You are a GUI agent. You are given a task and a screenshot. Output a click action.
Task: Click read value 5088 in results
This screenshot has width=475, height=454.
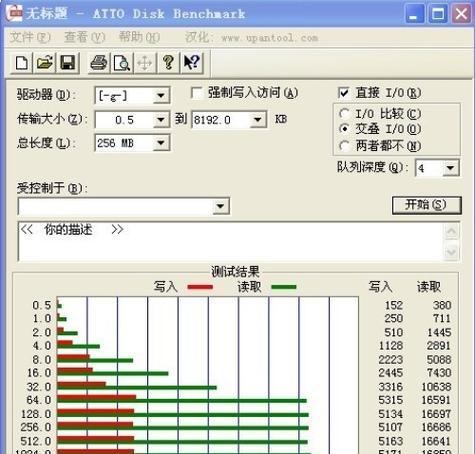[x=439, y=360]
